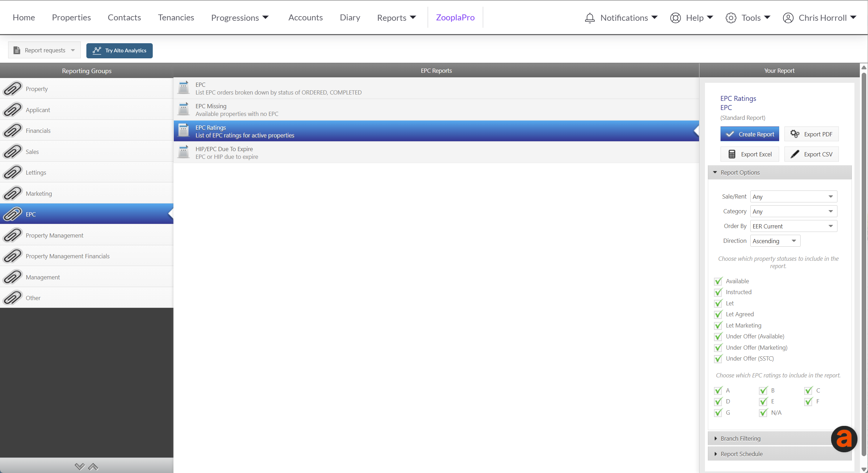Toggle EPC rating E checkbox

tap(763, 401)
